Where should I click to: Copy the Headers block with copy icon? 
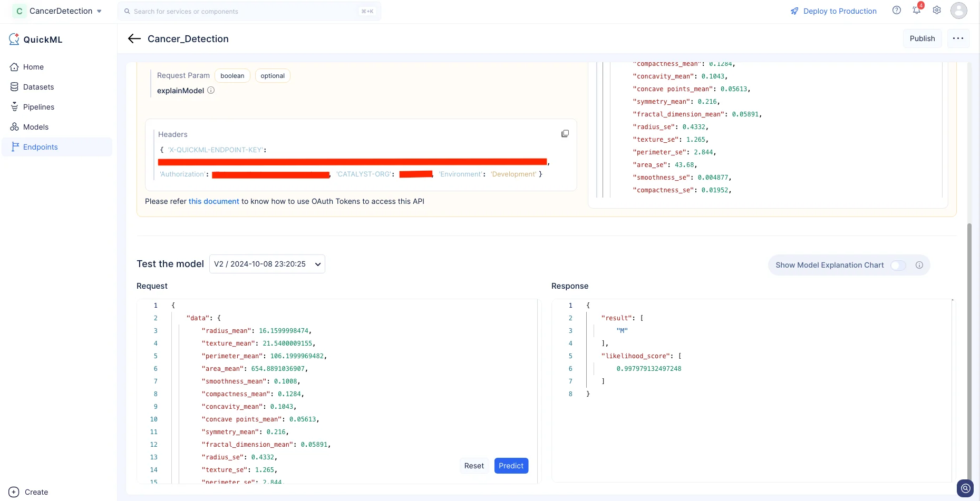[565, 134]
